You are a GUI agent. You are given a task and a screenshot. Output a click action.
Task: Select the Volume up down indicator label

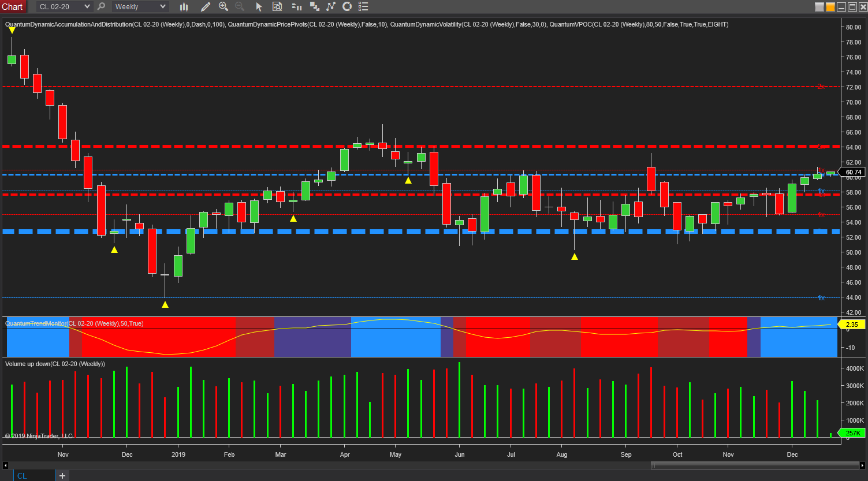[x=55, y=364]
